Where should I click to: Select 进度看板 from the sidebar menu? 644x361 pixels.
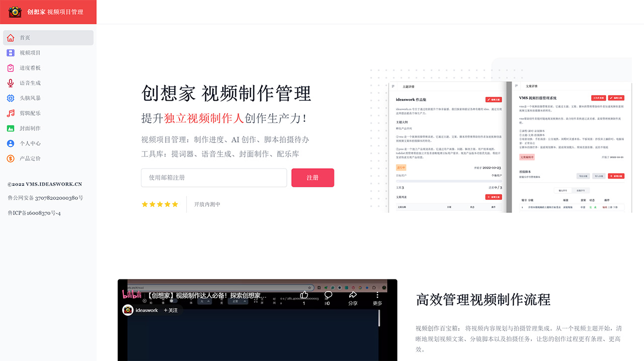pos(10,67)
